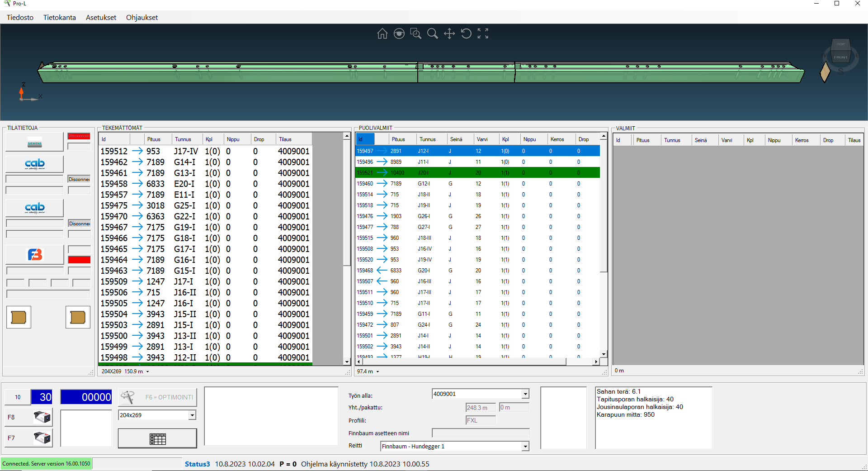This screenshot has height=471, width=868.
Task: Expand the Työn alla order dropdown
Action: [x=525, y=394]
